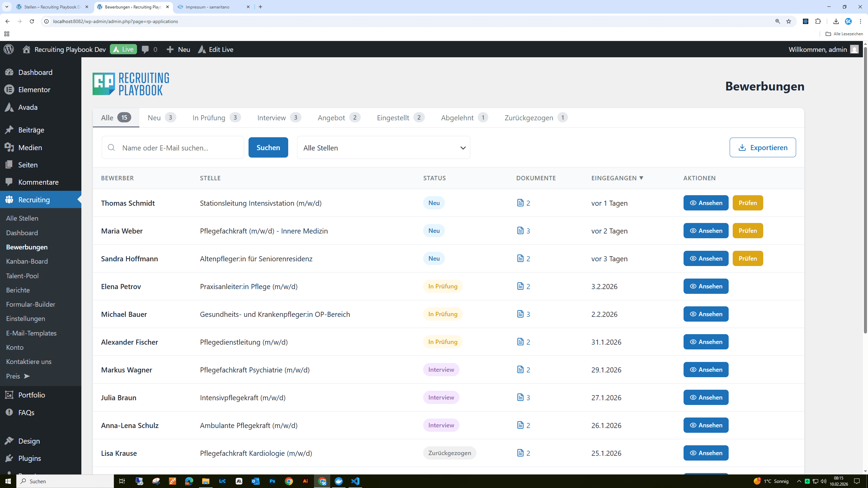Image resolution: width=868 pixels, height=488 pixels.
Task: Click the page's vertical scrollbar
Action: 865,190
